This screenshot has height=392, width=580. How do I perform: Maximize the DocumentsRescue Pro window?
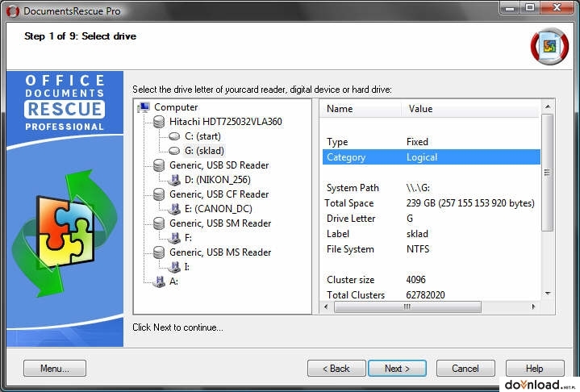click(530, 8)
